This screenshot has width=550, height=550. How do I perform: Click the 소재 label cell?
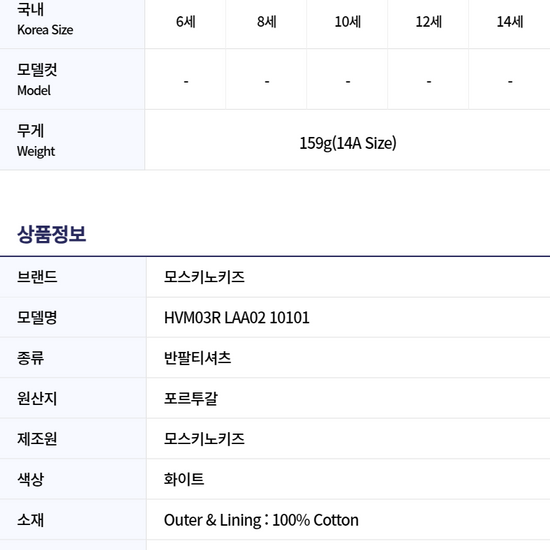(73, 520)
